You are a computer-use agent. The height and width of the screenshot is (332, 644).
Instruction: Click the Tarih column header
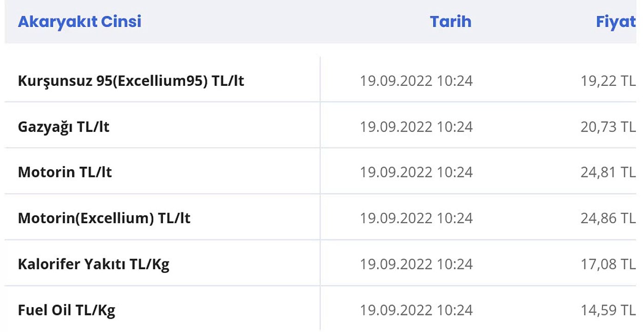pyautogui.click(x=450, y=22)
